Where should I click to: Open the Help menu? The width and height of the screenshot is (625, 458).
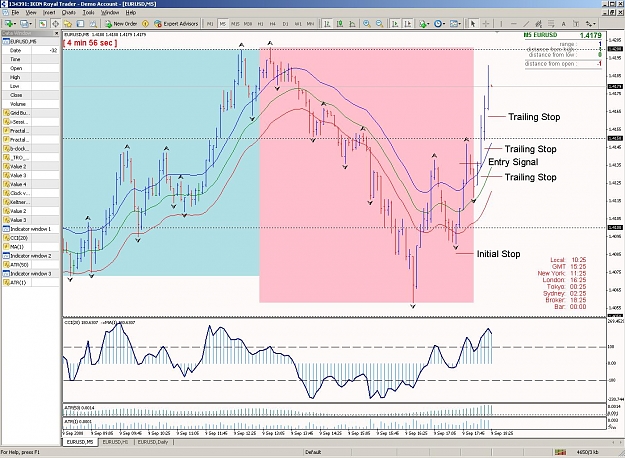[x=131, y=12]
